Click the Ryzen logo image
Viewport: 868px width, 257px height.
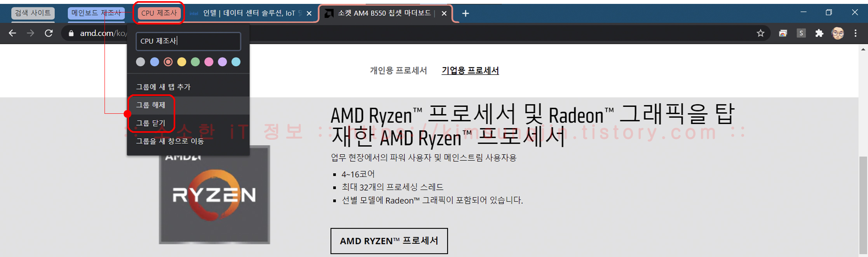[x=214, y=194]
